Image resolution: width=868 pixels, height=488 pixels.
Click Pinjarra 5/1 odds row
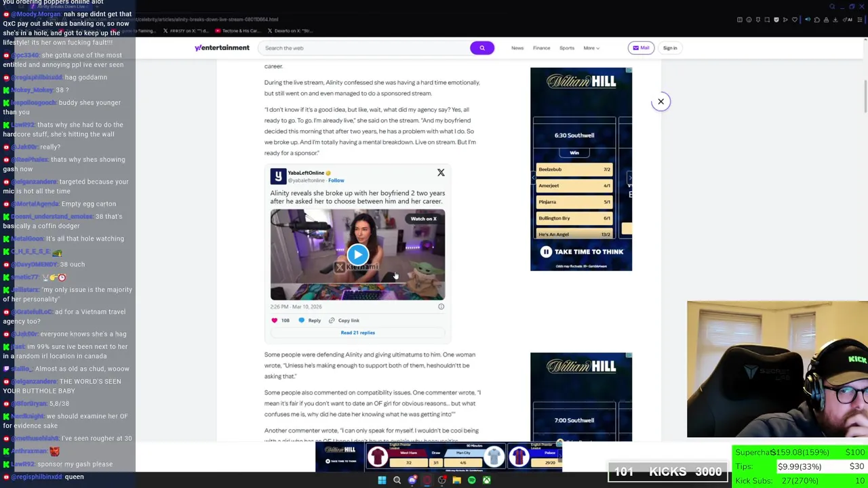[574, 202]
